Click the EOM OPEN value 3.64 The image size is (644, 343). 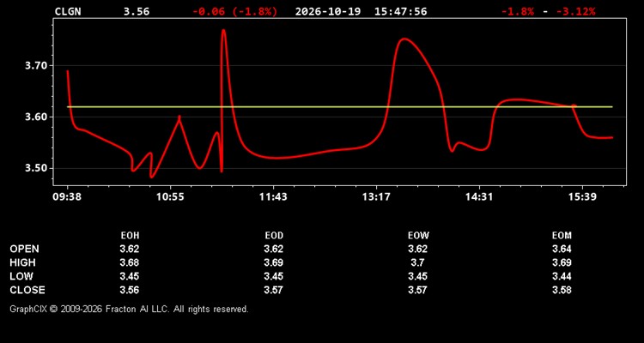tap(562, 249)
